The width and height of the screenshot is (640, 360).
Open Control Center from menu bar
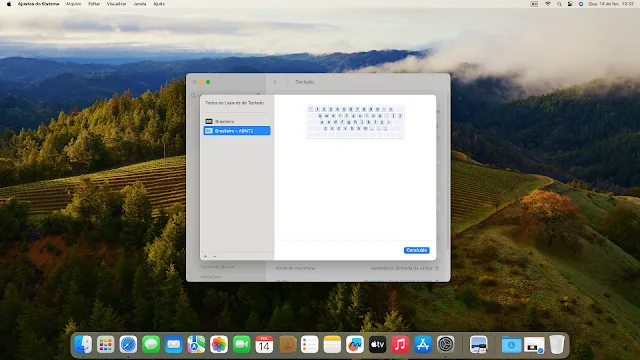(570, 4)
